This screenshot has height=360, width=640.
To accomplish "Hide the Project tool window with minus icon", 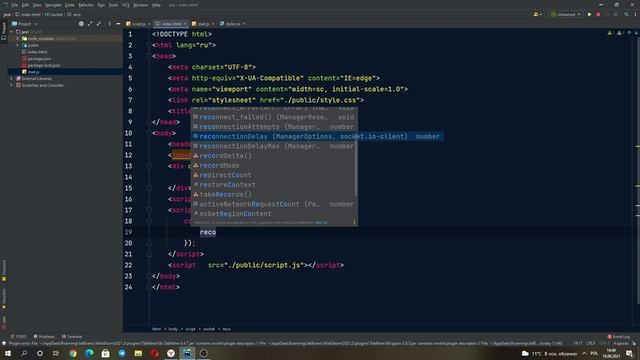I will click(118, 24).
